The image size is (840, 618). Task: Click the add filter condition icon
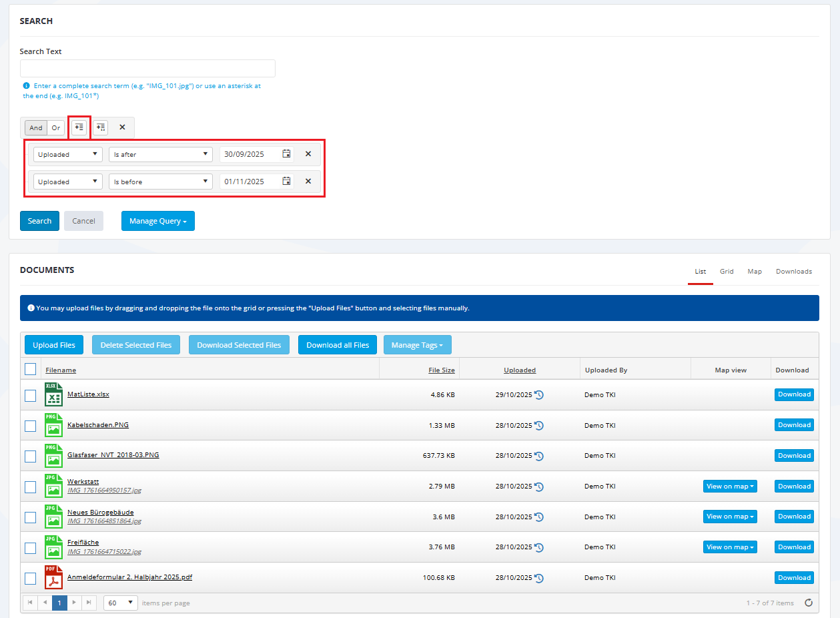[x=79, y=127]
